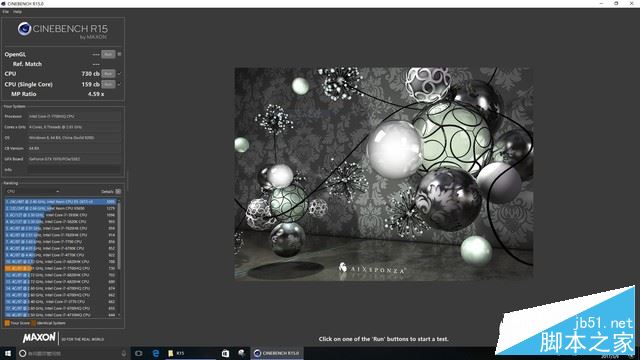The width and height of the screenshot is (640, 360).
Task: Select the Core i7-7700 CPU ranking row
Action: 60,242
